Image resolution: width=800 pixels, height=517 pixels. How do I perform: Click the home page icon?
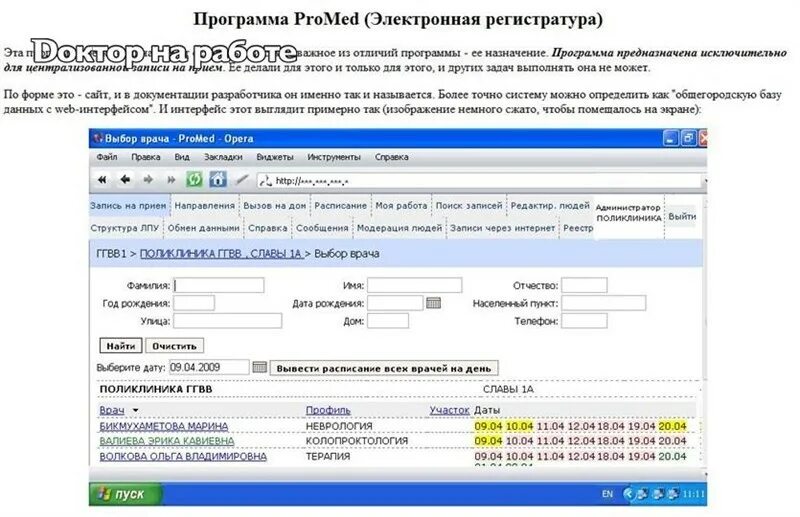(218, 179)
